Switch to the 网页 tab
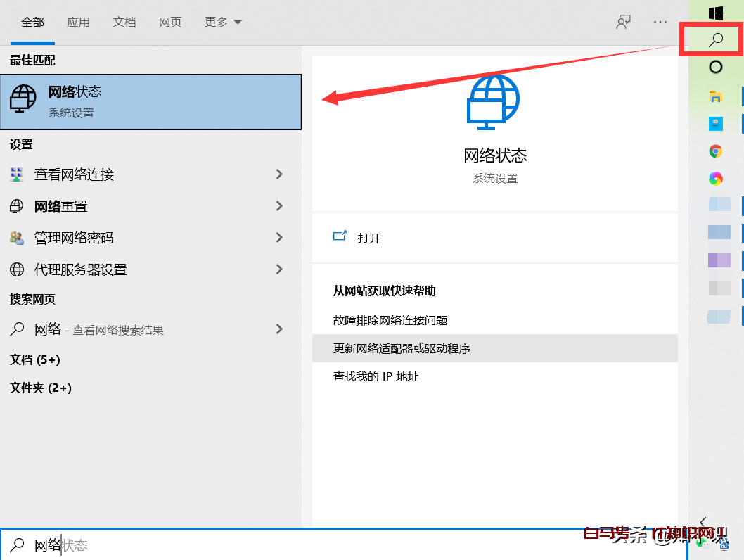 pyautogui.click(x=170, y=22)
